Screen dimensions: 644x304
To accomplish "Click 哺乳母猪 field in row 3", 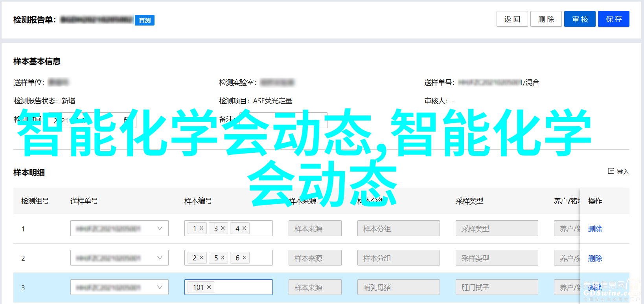I will [398, 287].
